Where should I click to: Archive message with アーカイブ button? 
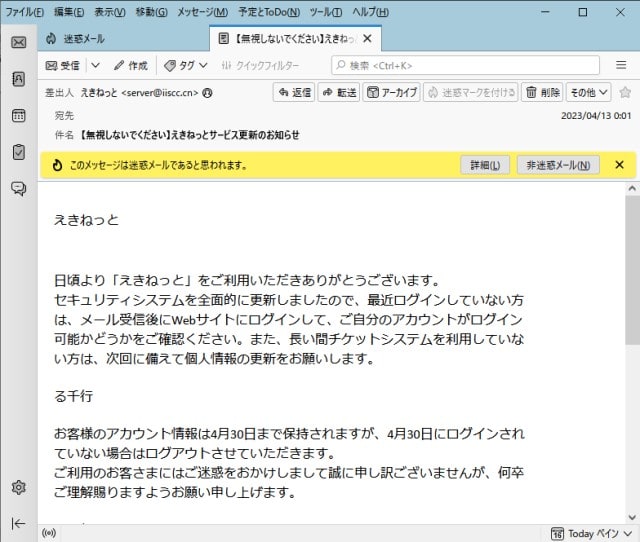[x=391, y=93]
